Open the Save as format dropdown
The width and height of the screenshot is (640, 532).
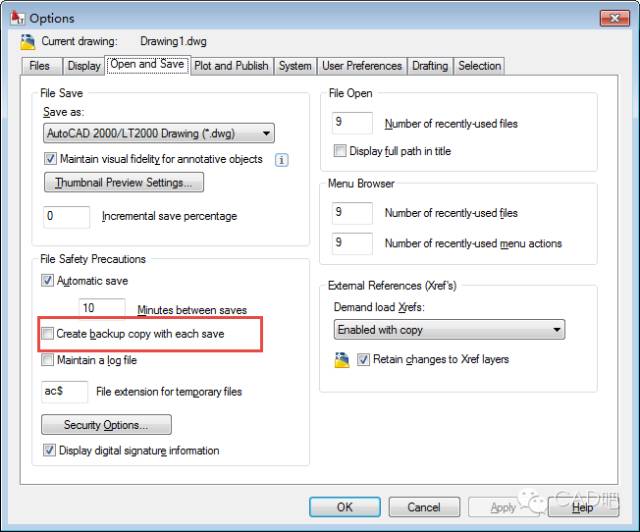159,133
